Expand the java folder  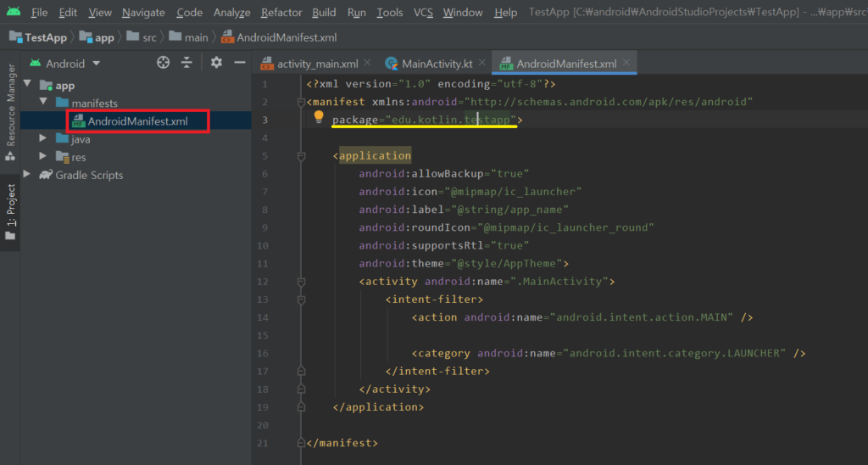tap(43, 139)
